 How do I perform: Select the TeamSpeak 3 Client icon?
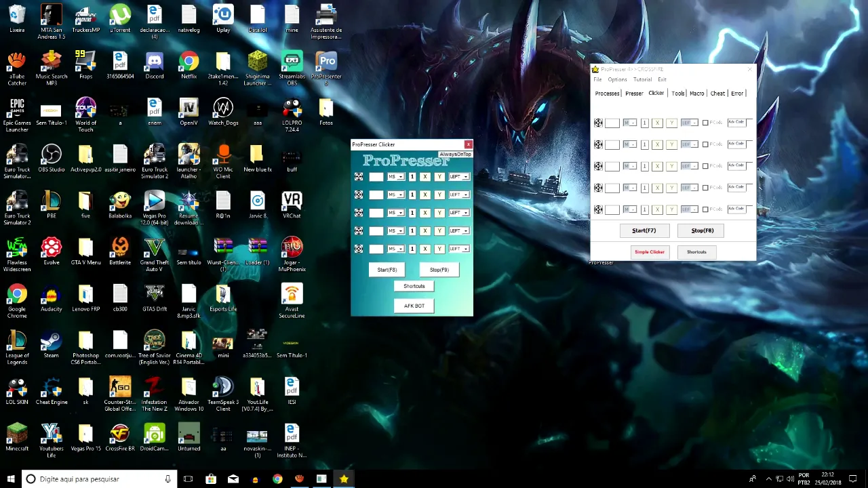[223, 394]
